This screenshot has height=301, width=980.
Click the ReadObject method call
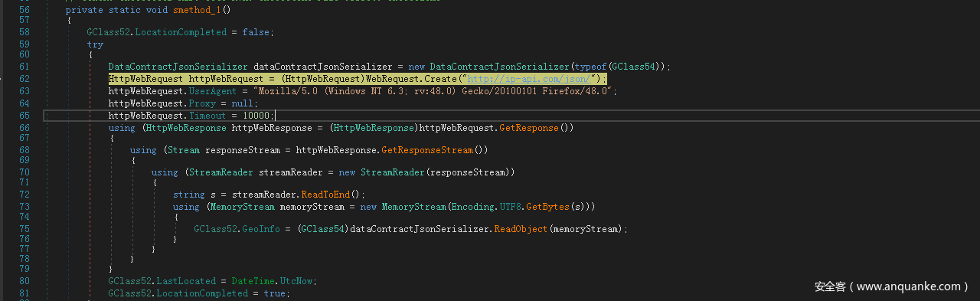pyautogui.click(x=521, y=229)
